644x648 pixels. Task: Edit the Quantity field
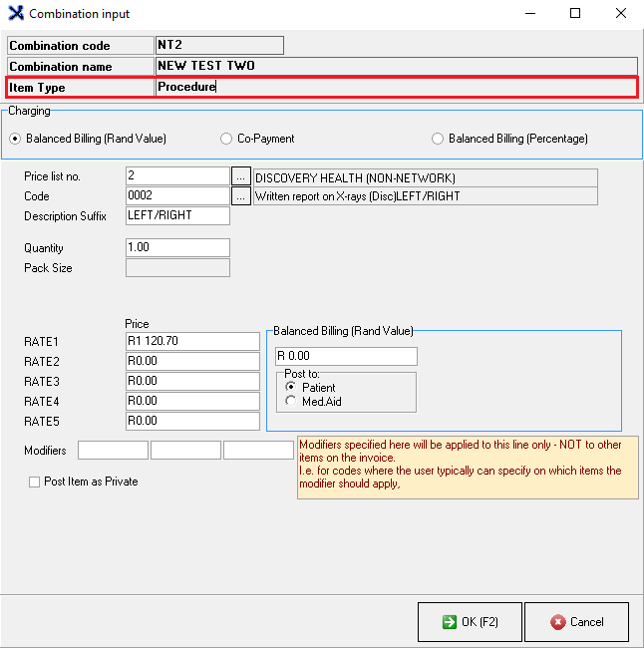177,247
